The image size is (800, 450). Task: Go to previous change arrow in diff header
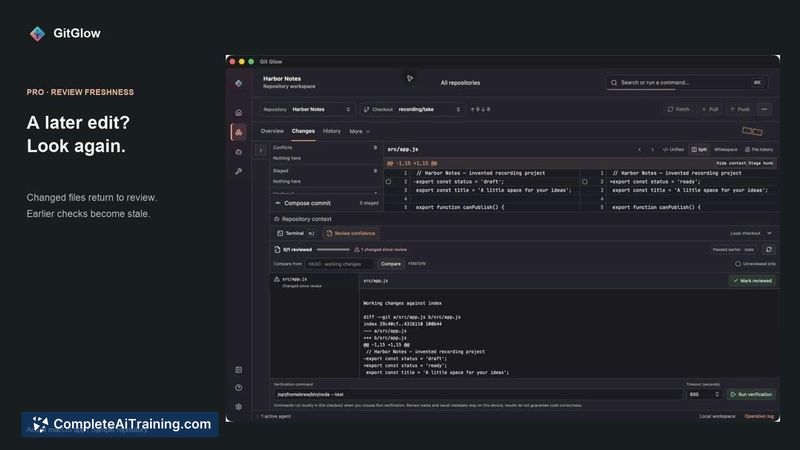(x=639, y=149)
